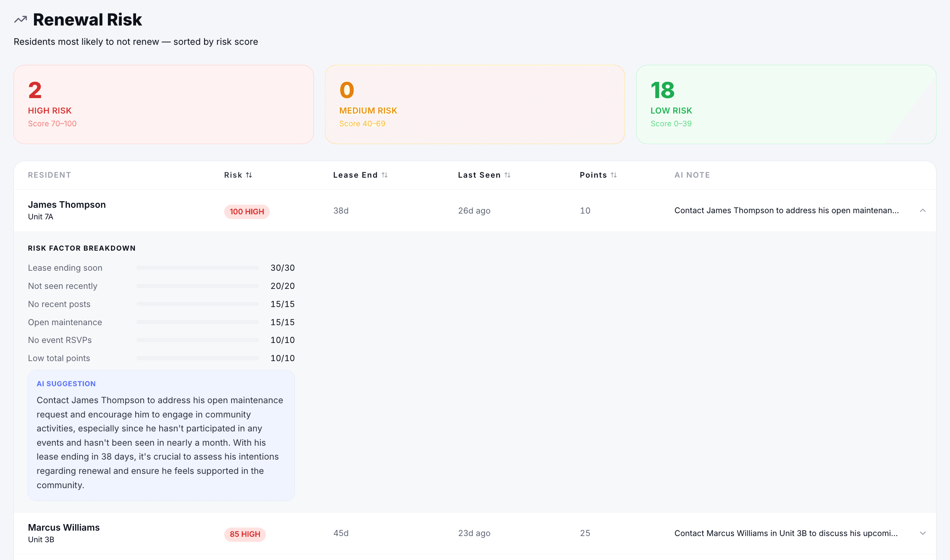
Task: Click the James Thompson resident name
Action: (67, 205)
